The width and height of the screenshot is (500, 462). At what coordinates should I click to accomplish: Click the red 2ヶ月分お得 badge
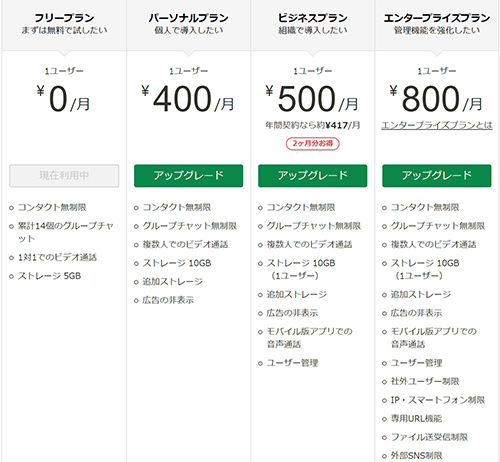(312, 144)
